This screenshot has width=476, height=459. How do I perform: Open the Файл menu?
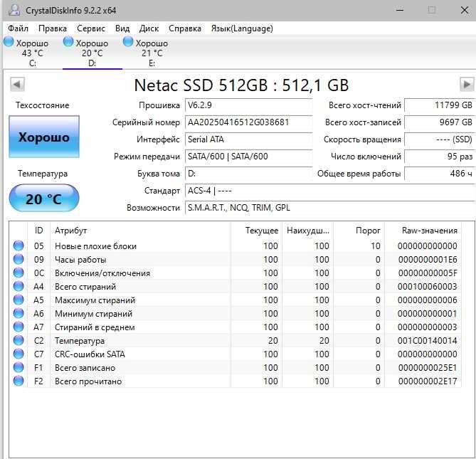click(18, 28)
